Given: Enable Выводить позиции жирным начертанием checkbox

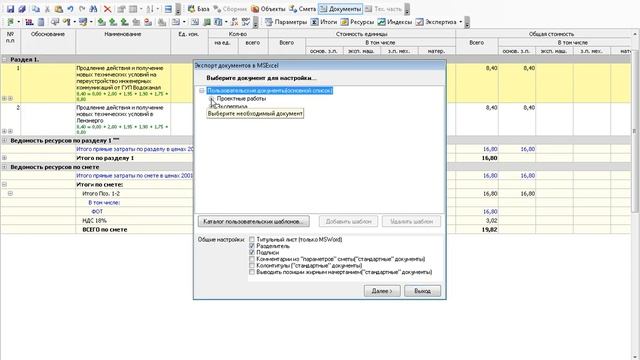Looking at the screenshot, I should [252, 272].
